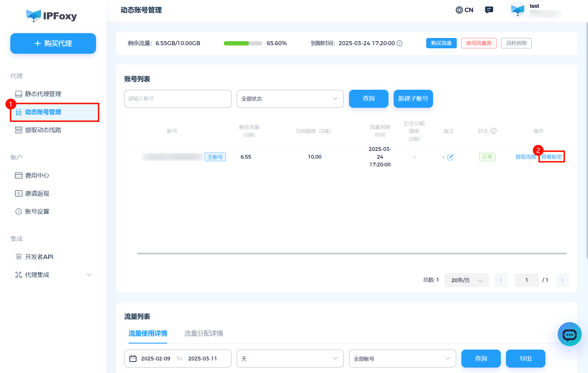Open the chat message icon in header

coord(489,10)
